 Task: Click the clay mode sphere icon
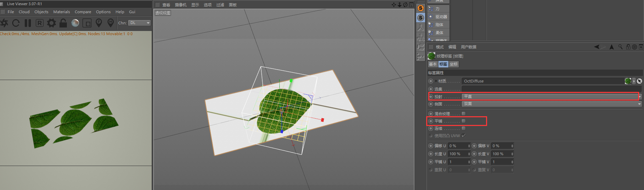(75, 23)
